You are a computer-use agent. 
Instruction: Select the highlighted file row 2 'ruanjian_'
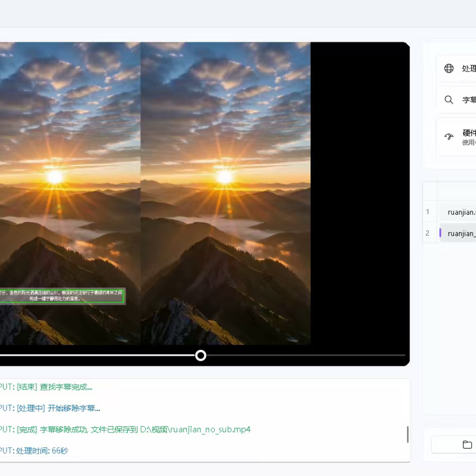pos(458,233)
